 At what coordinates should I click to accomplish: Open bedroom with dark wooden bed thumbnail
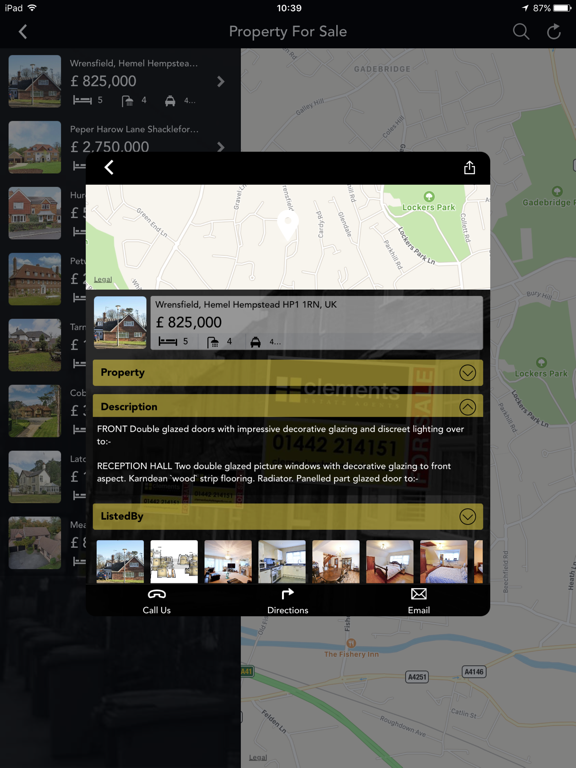coord(389,561)
